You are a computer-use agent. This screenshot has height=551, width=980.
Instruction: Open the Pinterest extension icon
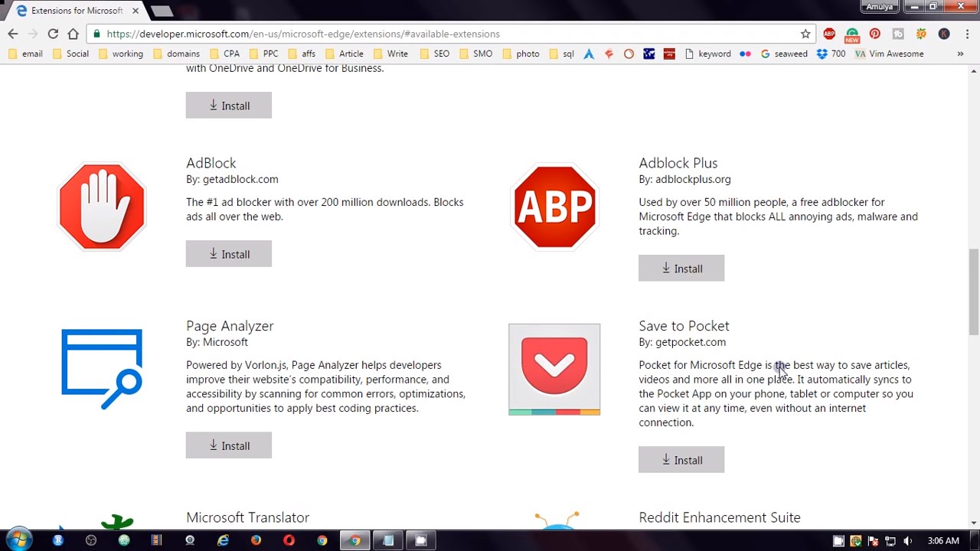click(x=874, y=34)
